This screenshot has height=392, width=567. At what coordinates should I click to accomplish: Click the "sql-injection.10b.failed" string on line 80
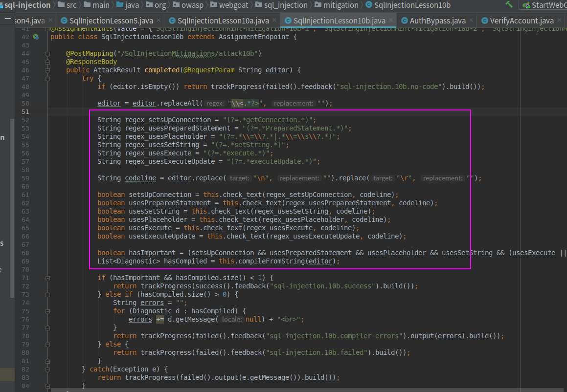point(317,352)
